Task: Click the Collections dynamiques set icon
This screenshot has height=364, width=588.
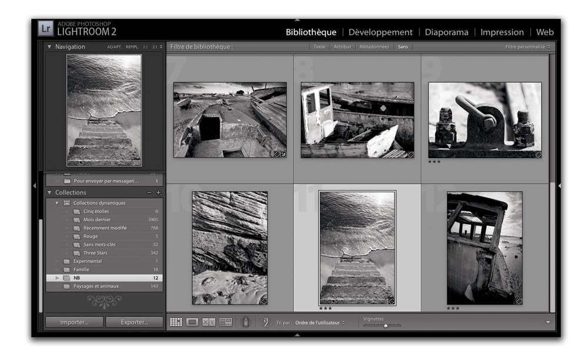Action: click(67, 203)
